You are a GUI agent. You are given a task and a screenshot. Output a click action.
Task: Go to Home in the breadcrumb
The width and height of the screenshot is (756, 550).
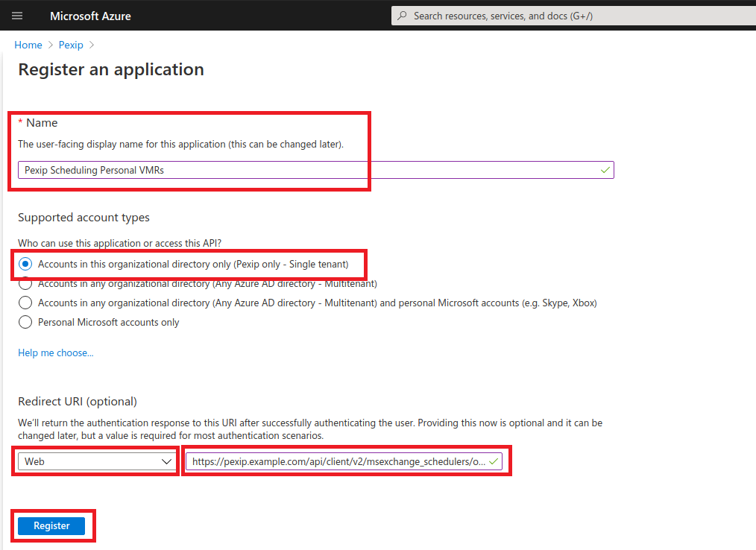pos(28,45)
